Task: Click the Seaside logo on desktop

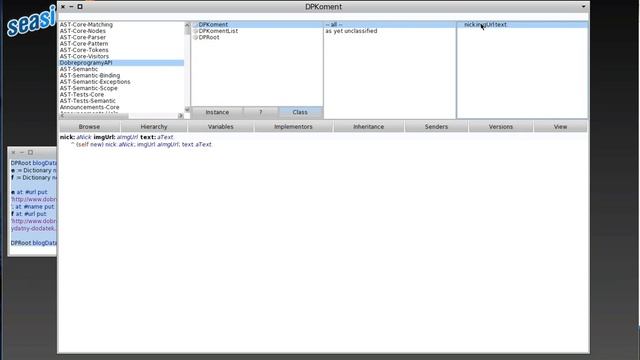Action: coord(31,21)
